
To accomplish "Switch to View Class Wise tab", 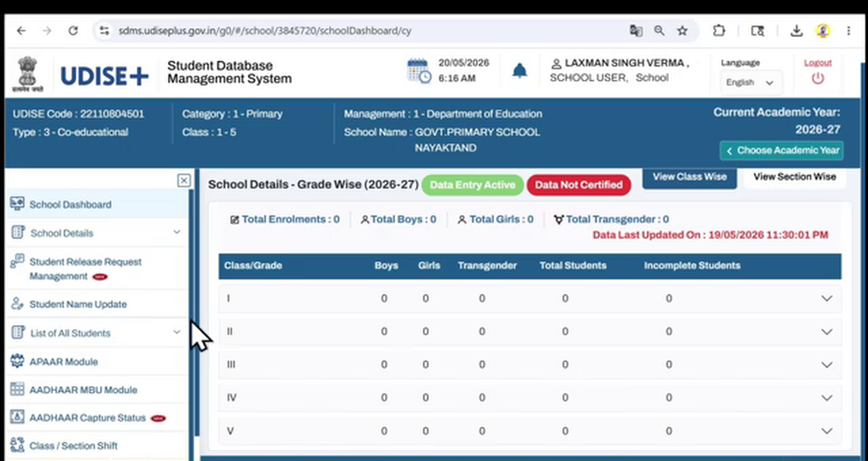I will pos(689,177).
